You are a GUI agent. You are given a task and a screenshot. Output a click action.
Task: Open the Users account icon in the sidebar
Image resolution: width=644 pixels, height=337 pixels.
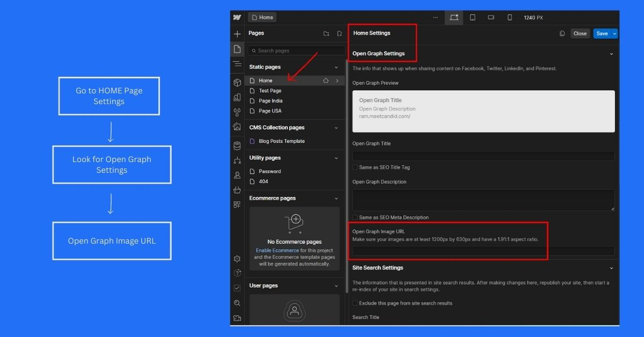click(x=237, y=175)
